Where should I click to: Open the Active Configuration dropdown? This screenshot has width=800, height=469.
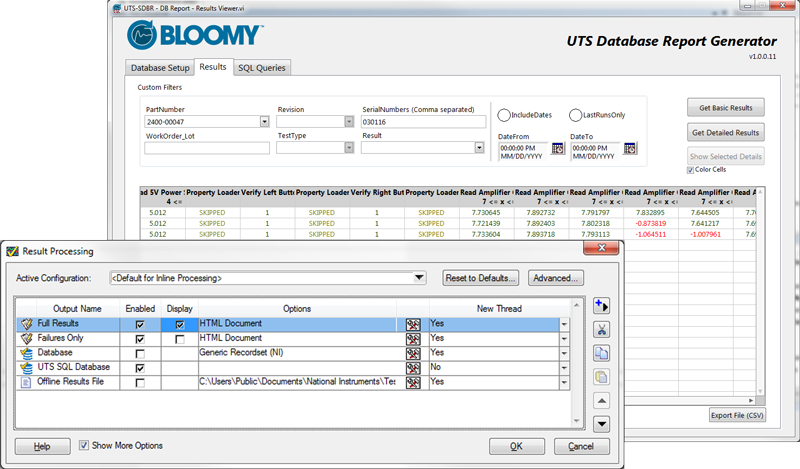pyautogui.click(x=419, y=278)
